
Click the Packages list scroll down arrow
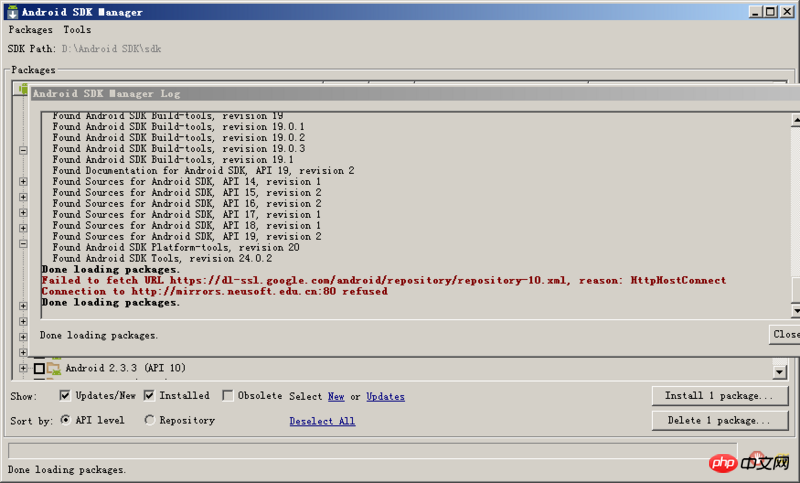[779, 372]
